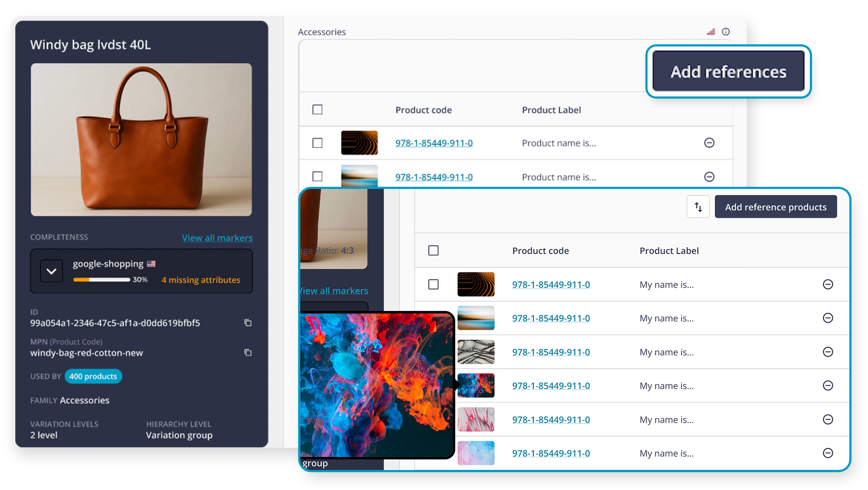Expand the google-shopping completeness chevron
The image size is (868, 490).
point(51,271)
